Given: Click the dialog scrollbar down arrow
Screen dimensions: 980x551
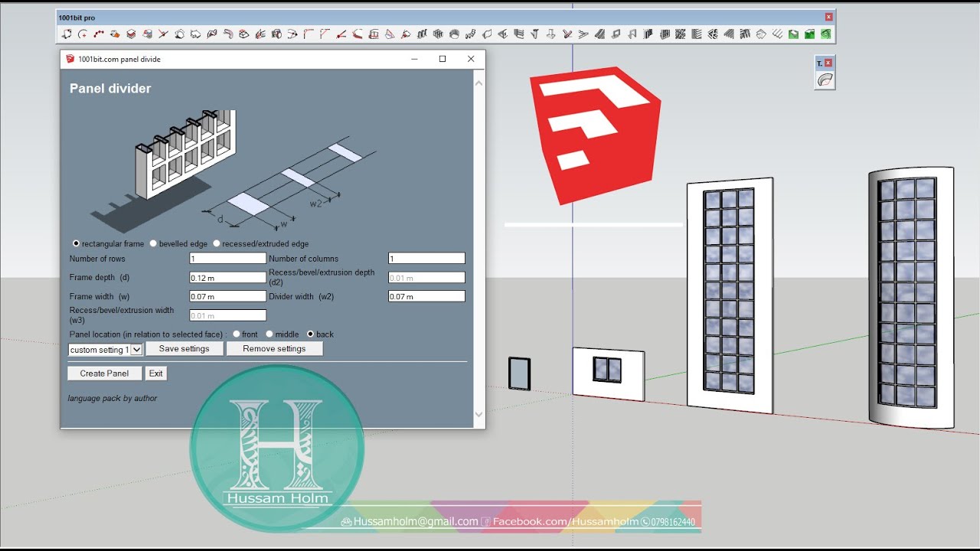Looking at the screenshot, I should (479, 415).
